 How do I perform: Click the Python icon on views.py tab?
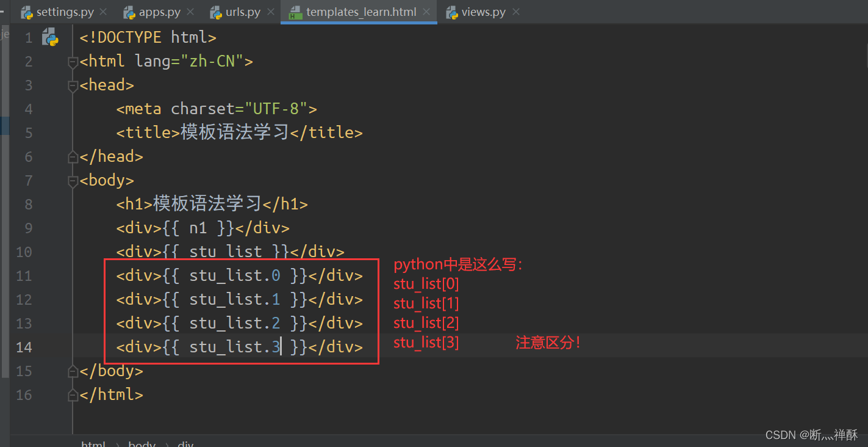pyautogui.click(x=452, y=12)
